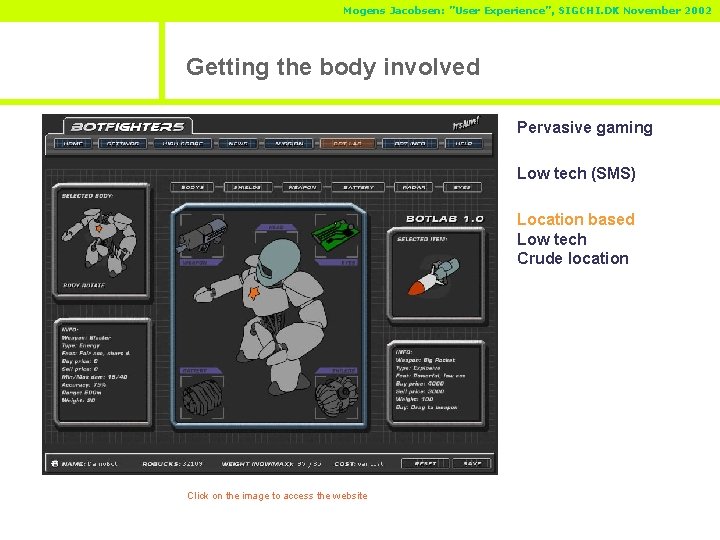Click the Mogens Jacobsen header text
The image size is (720, 540).
coord(528,10)
